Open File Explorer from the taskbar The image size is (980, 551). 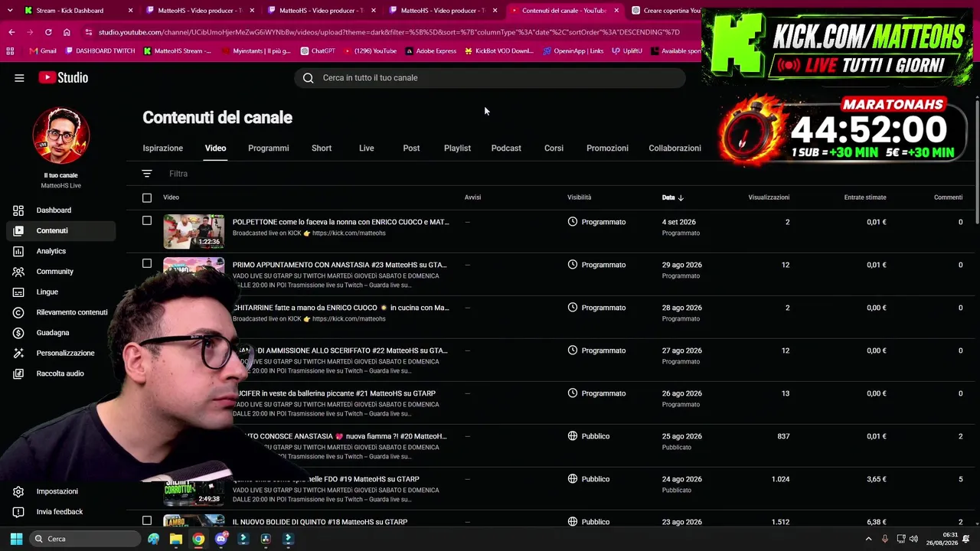point(176,539)
